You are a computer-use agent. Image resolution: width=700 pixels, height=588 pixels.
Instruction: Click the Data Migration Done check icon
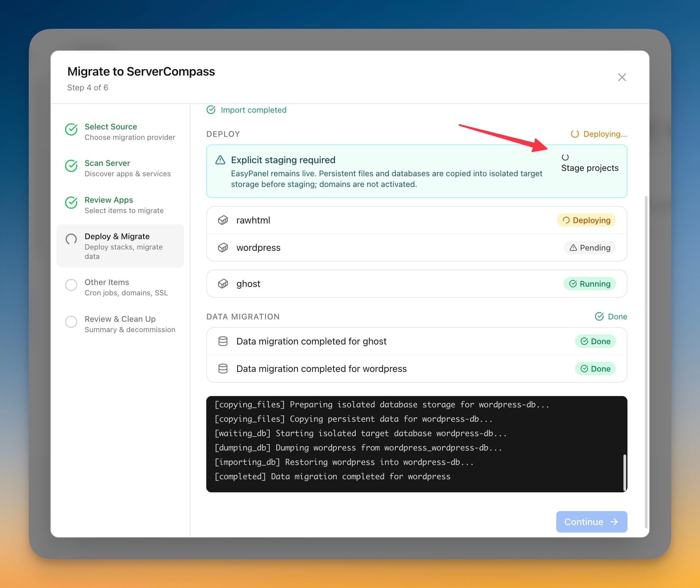[x=599, y=316]
